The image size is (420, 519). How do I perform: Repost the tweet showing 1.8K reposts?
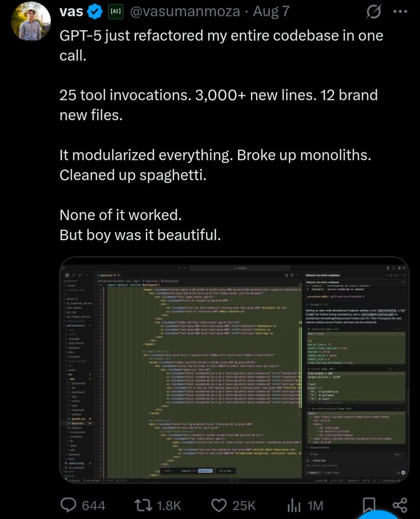[158, 506]
